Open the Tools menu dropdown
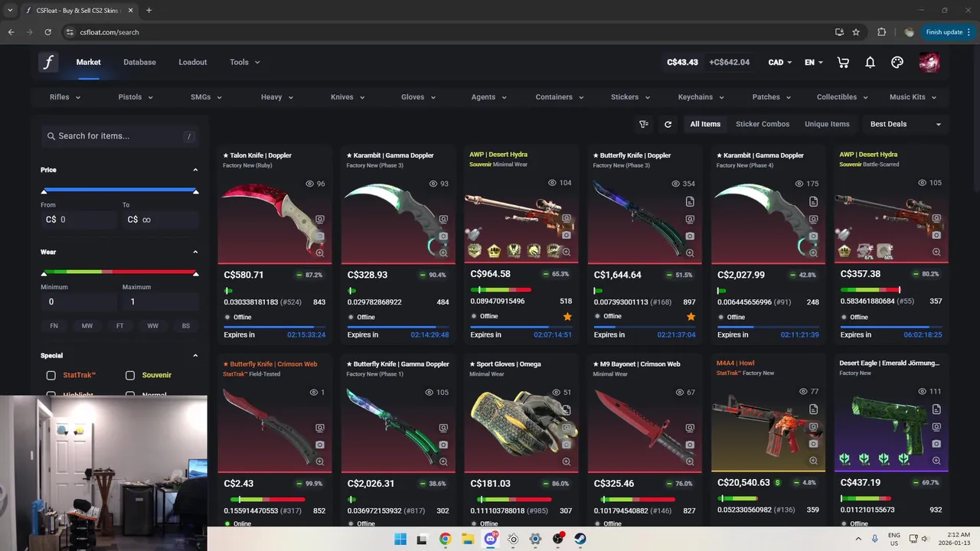Viewport: 980px width, 551px height. 245,62
